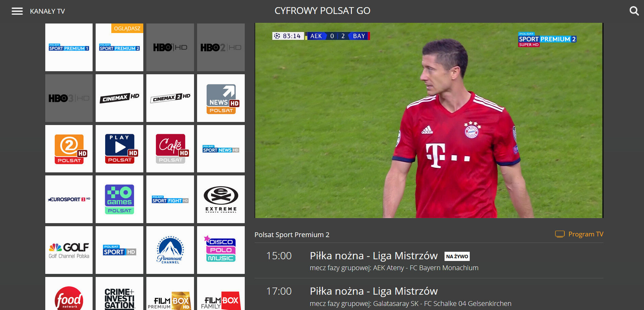Open Polsat Sport Fight HD channel
The image size is (644, 310).
(170, 199)
